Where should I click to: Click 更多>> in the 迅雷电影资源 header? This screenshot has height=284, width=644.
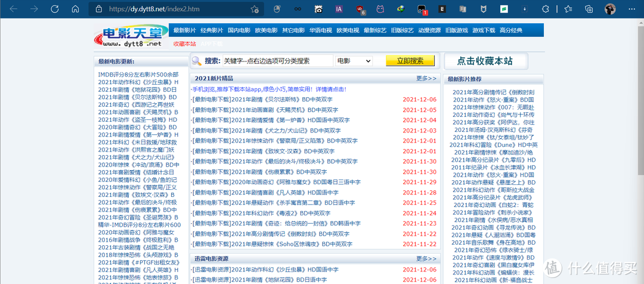[x=426, y=259]
